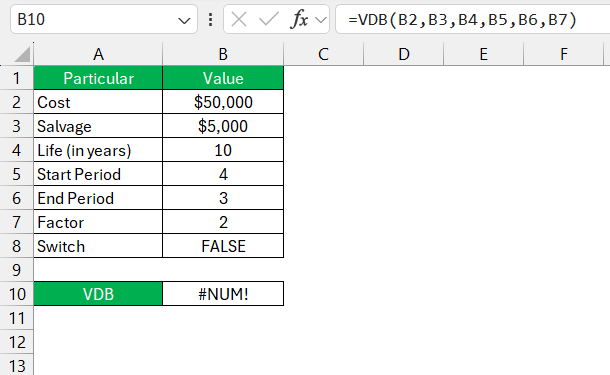
Task: Select the FALSE cell
Action: 223,246
